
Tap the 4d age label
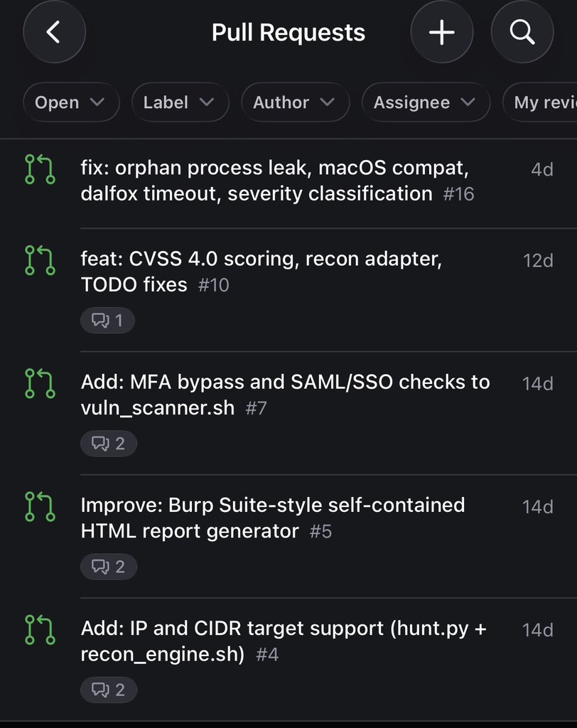tap(542, 169)
